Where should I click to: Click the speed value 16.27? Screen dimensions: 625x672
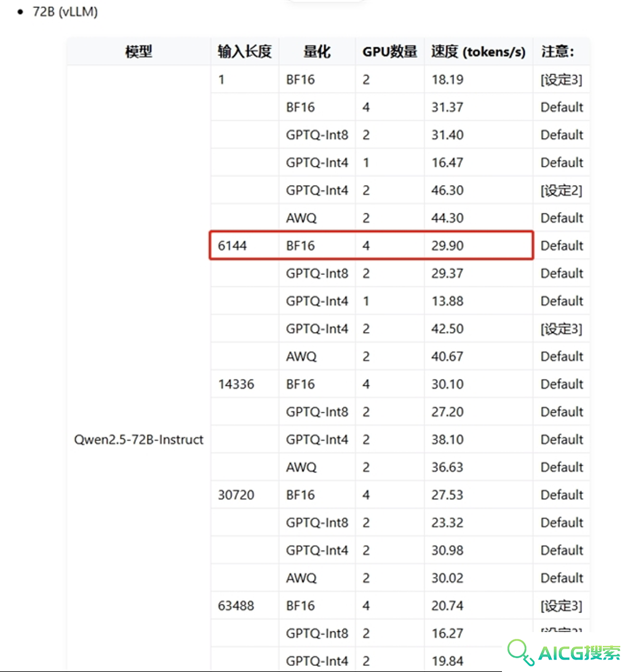click(447, 633)
